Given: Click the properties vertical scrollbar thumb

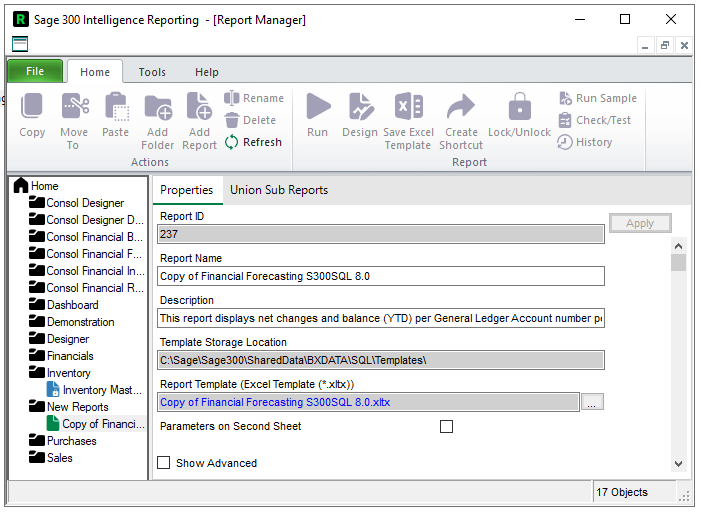Looking at the screenshot, I should coord(678,263).
